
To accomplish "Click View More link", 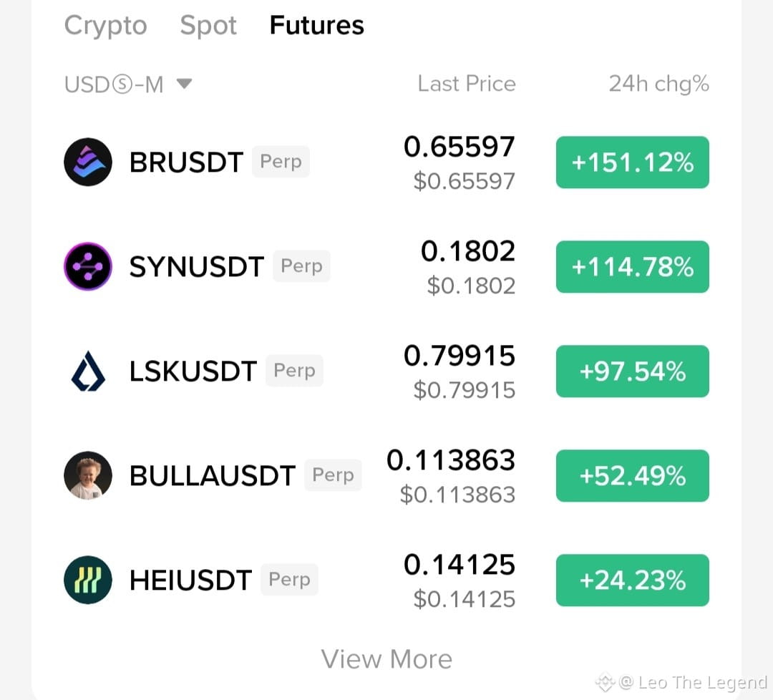I will (386, 659).
